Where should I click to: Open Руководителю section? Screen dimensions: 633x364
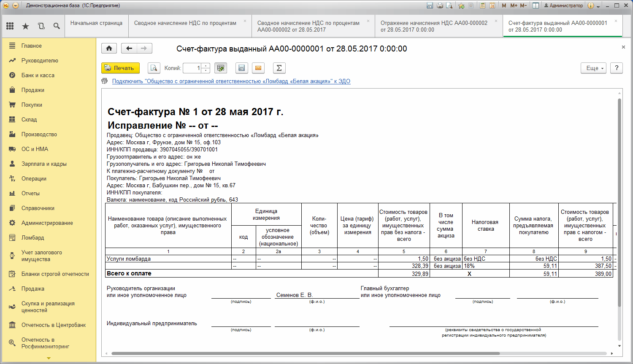coord(48,60)
